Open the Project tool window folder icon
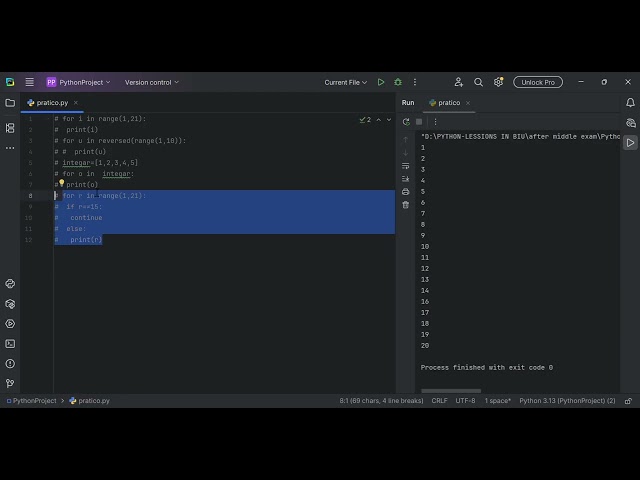 [x=10, y=103]
